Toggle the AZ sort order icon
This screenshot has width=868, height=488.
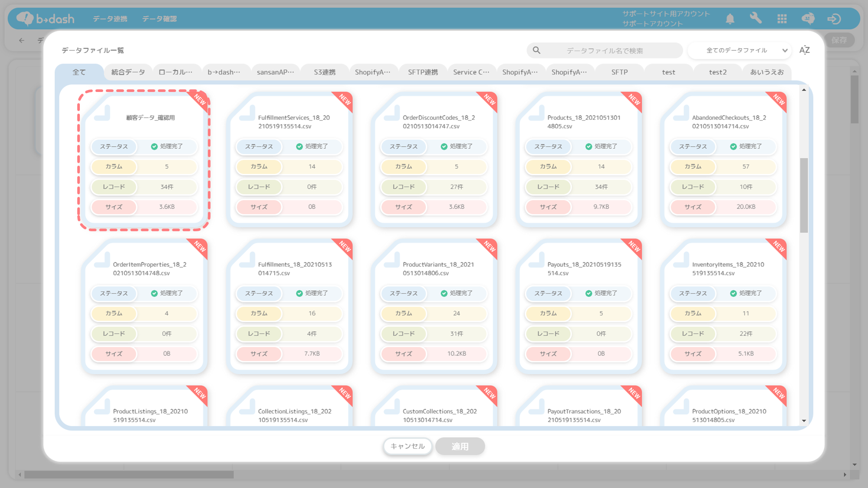click(x=804, y=50)
